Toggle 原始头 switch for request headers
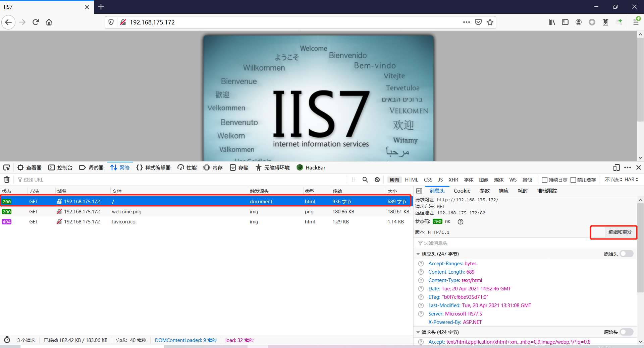Image resolution: width=644 pixels, height=348 pixels. click(x=627, y=332)
